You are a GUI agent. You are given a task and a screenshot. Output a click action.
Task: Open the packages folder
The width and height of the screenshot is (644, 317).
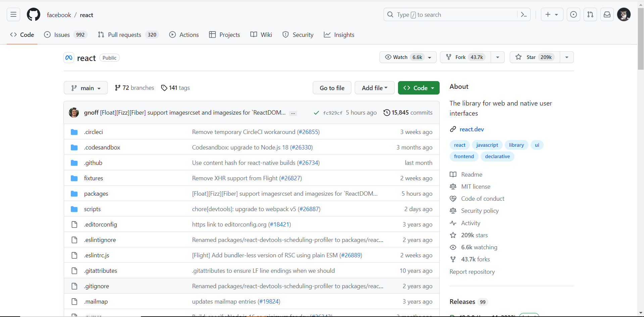coord(96,194)
